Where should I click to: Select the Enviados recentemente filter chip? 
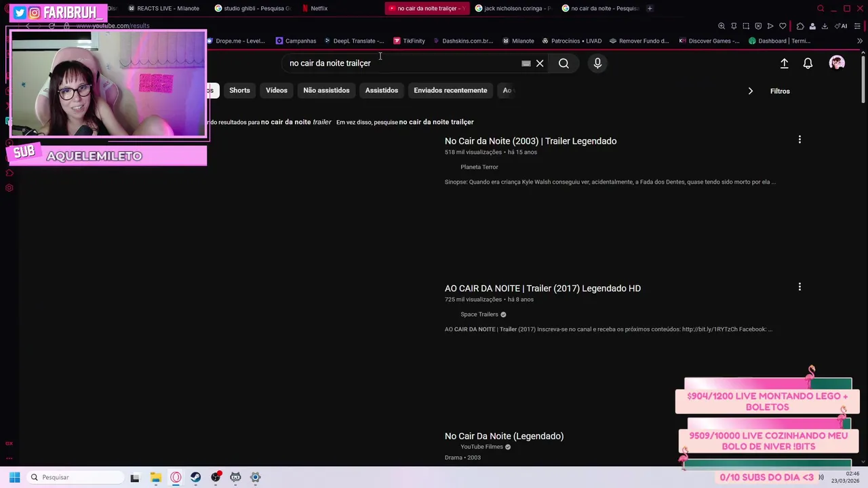click(450, 90)
